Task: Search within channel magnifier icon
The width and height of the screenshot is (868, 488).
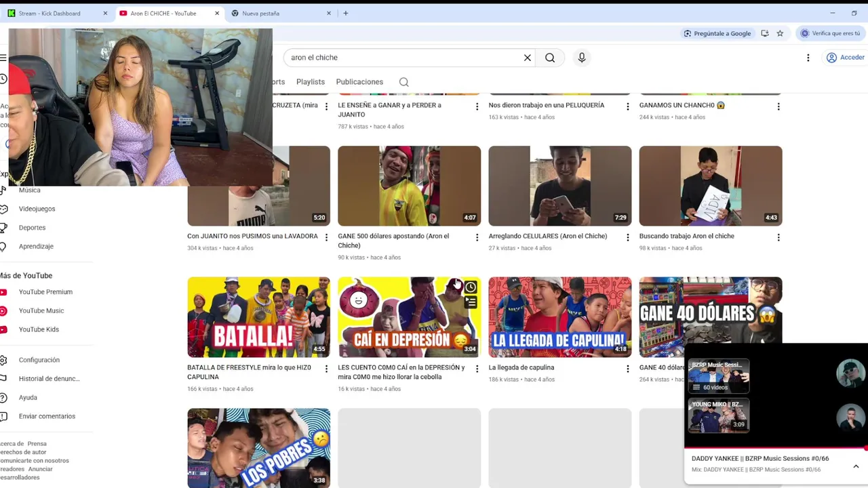Action: click(x=403, y=82)
